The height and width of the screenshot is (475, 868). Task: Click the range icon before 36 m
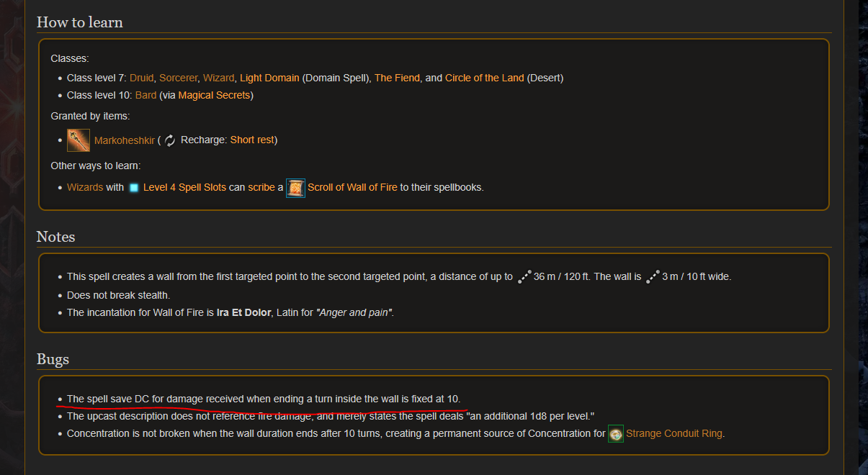click(x=524, y=277)
